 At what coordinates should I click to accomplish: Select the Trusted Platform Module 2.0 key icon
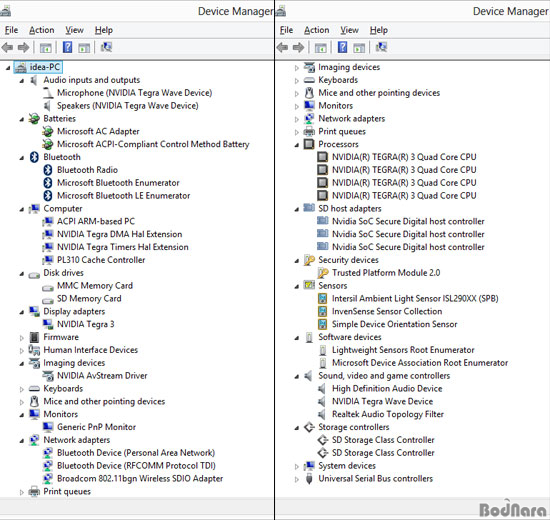(x=323, y=273)
